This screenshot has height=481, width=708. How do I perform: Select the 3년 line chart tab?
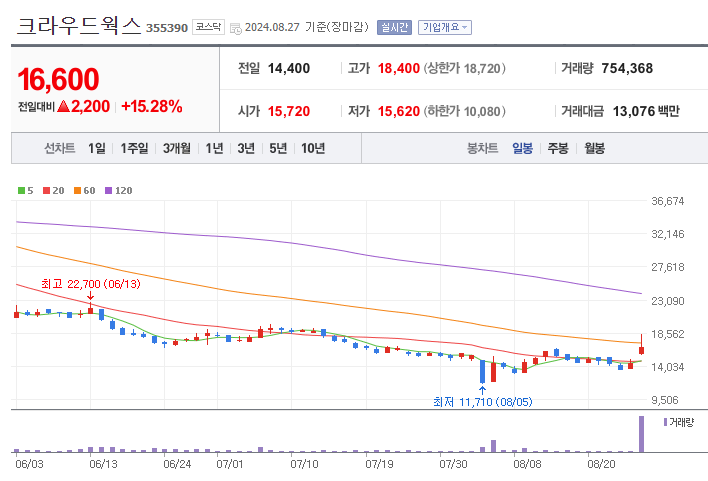pyautogui.click(x=246, y=148)
